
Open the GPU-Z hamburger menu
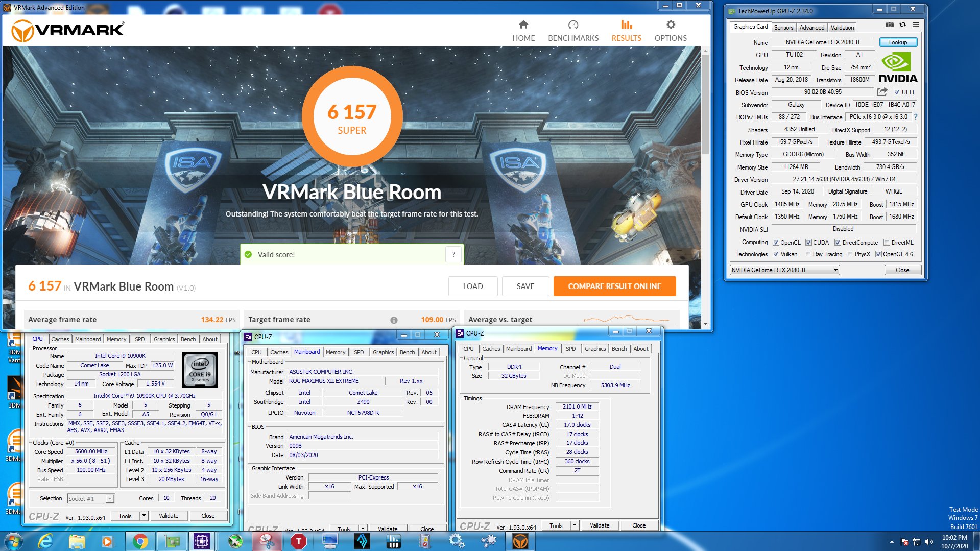(916, 25)
